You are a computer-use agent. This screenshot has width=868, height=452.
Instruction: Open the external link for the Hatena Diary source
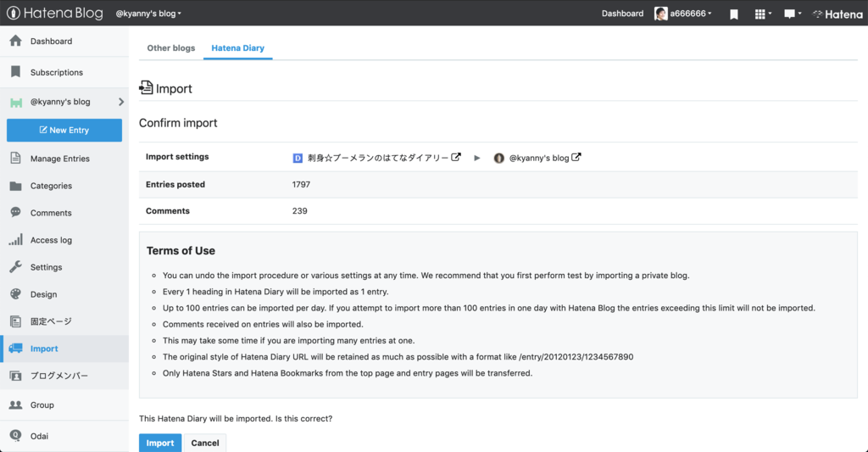point(456,157)
